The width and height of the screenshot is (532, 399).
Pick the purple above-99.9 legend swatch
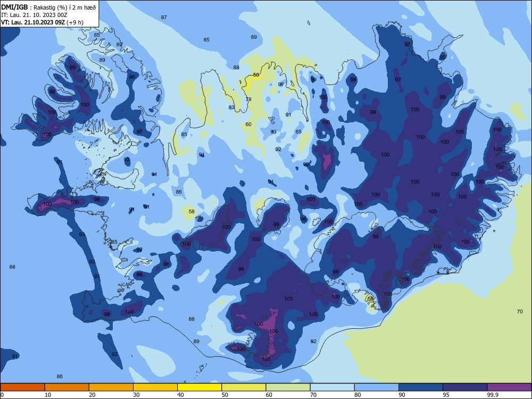(509, 387)
